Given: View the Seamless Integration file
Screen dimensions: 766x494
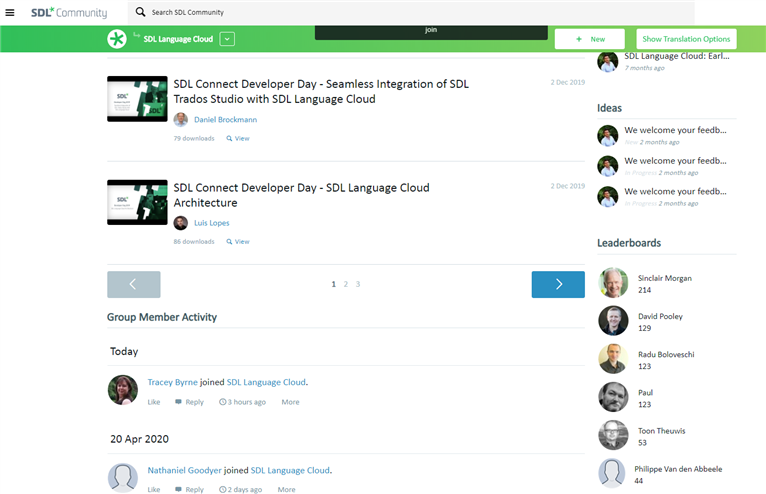Looking at the screenshot, I should coord(238,139).
